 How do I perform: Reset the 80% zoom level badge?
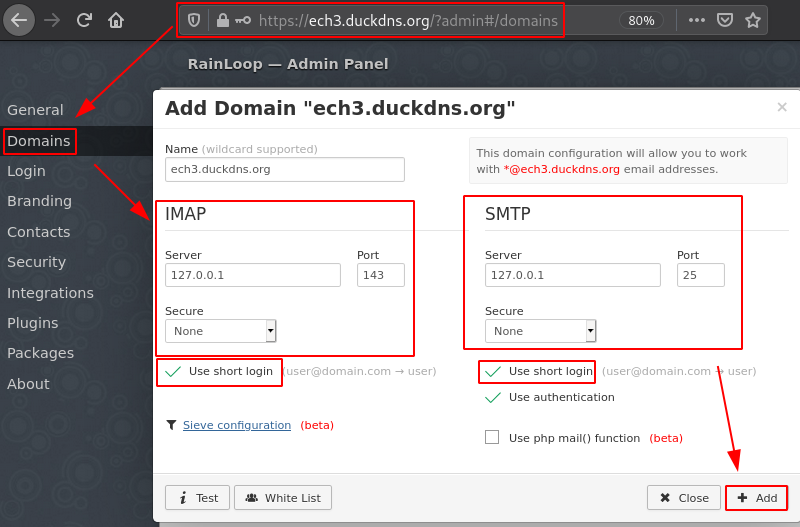pyautogui.click(x=641, y=20)
